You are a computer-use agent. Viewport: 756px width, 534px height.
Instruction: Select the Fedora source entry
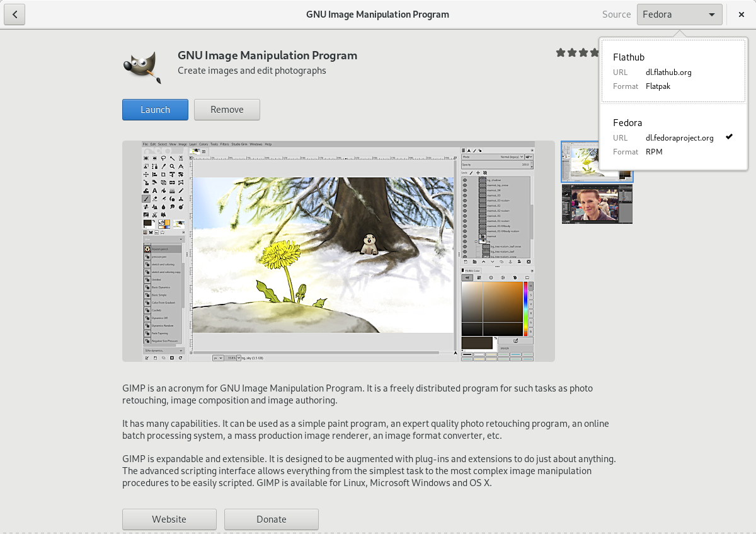673,137
